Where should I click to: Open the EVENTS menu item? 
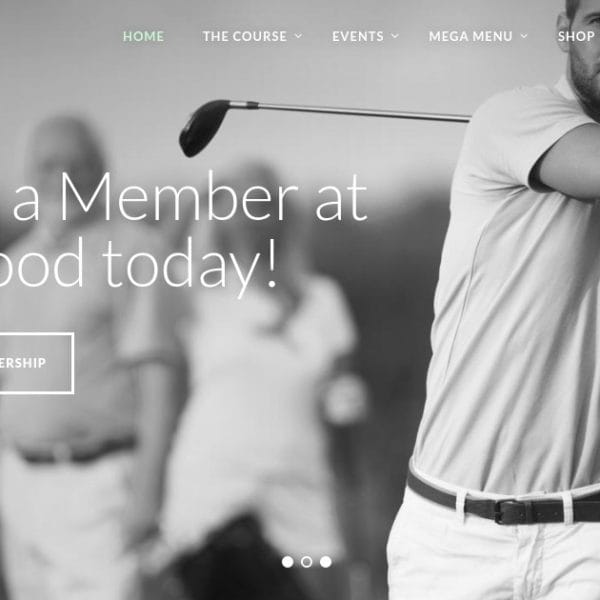[x=358, y=36]
